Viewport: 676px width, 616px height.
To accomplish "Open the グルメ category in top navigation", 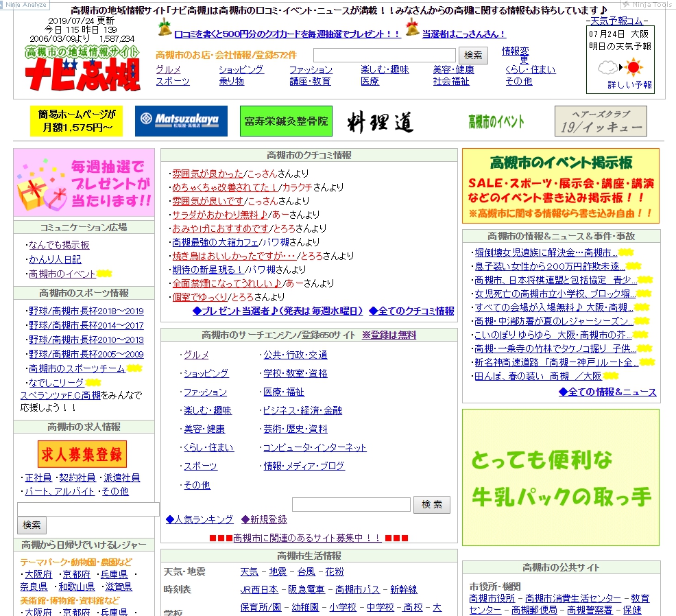I will (168, 69).
